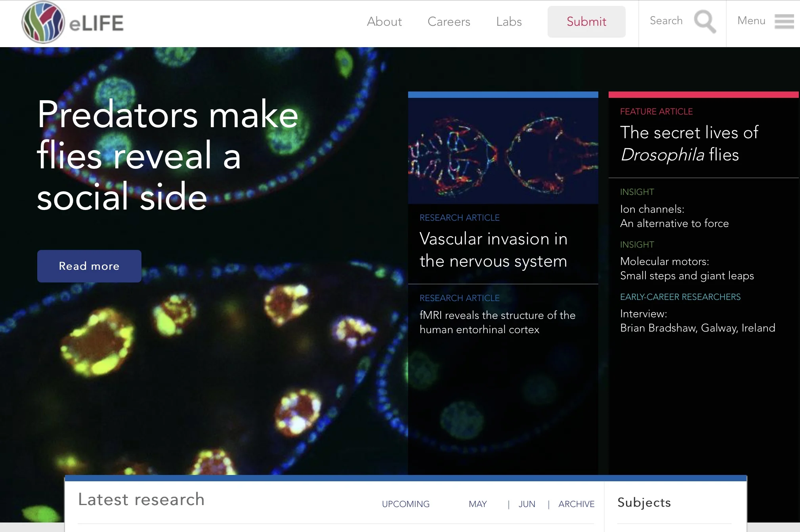Image resolution: width=800 pixels, height=532 pixels.
Task: Select the MAY tab
Action: tap(477, 504)
